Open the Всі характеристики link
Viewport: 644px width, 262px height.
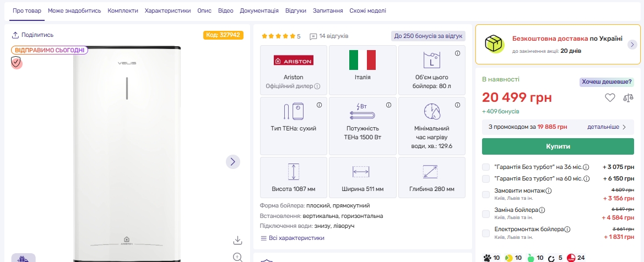[293, 238]
